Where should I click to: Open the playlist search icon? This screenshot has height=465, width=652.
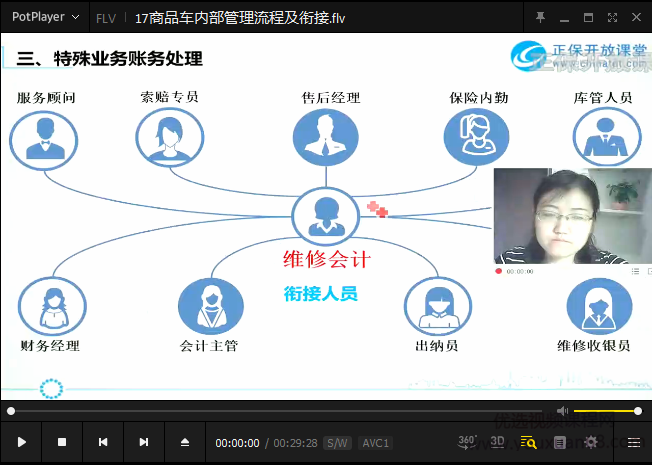point(528,442)
